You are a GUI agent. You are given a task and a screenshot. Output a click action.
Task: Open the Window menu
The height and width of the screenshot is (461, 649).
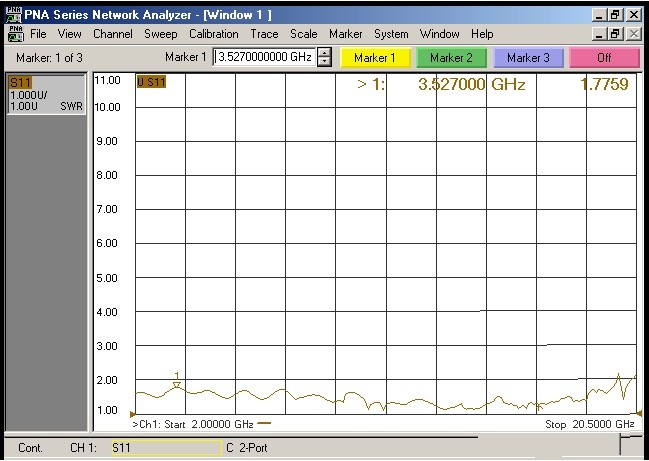pyautogui.click(x=439, y=34)
